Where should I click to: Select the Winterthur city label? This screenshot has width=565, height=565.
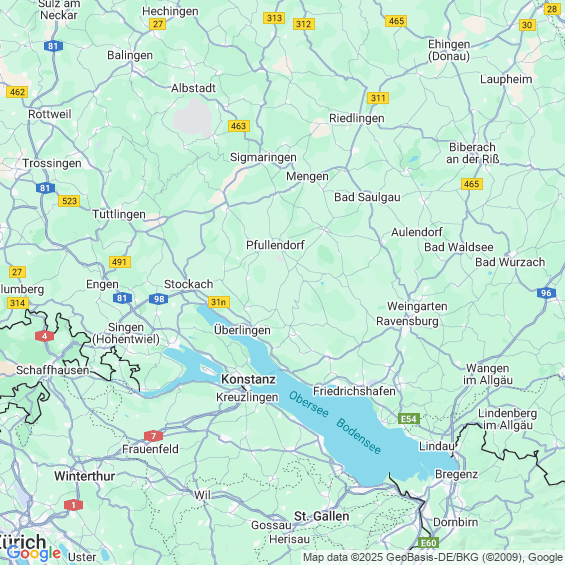tap(85, 476)
